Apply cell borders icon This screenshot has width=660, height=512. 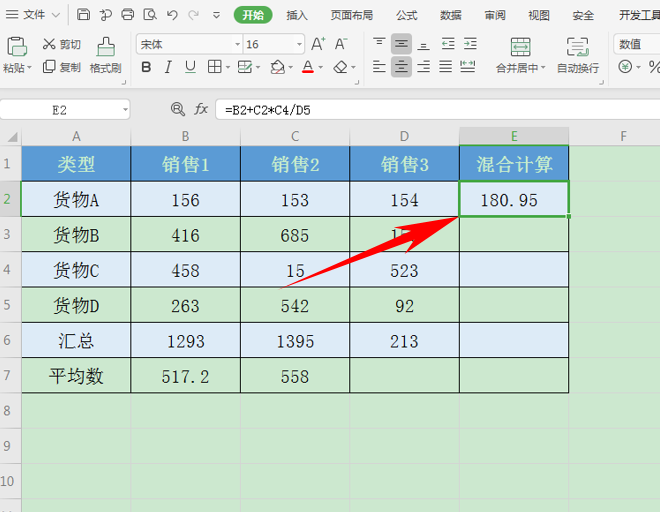pos(215,67)
